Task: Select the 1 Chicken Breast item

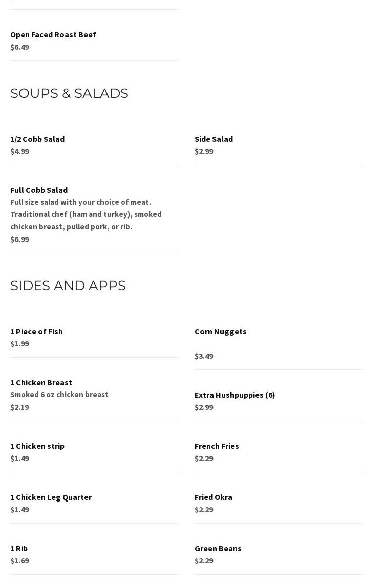Action: click(x=41, y=383)
